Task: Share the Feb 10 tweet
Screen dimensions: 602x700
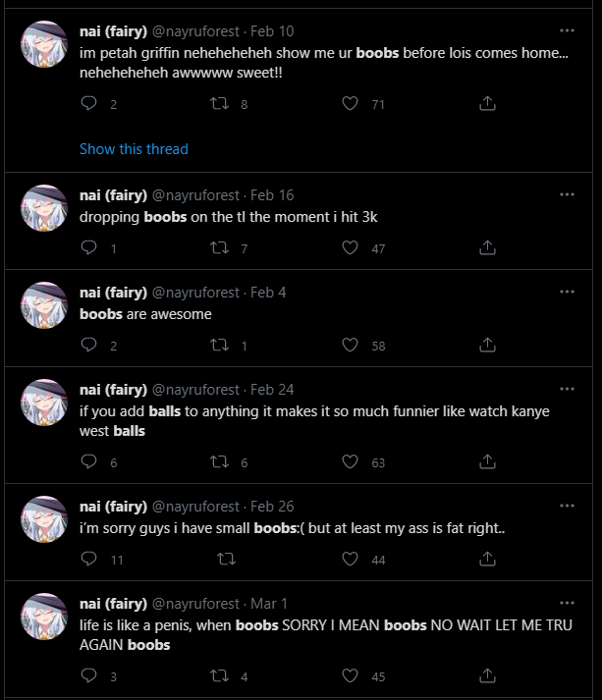Action: [x=487, y=104]
